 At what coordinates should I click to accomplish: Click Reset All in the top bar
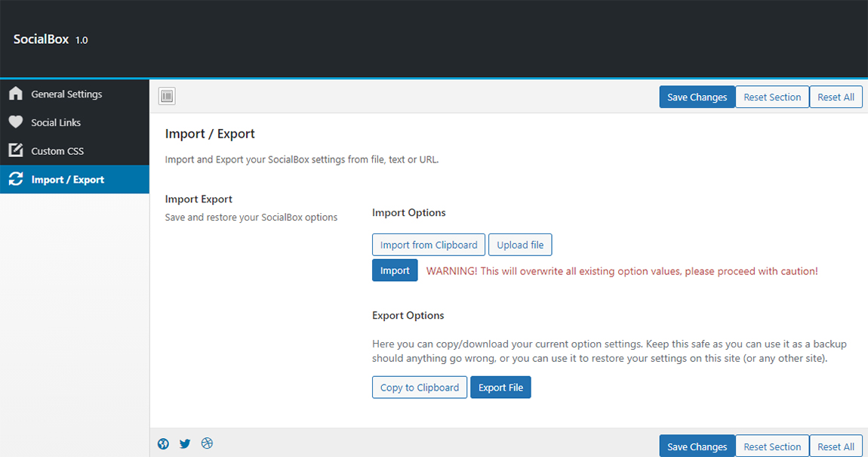(x=836, y=97)
